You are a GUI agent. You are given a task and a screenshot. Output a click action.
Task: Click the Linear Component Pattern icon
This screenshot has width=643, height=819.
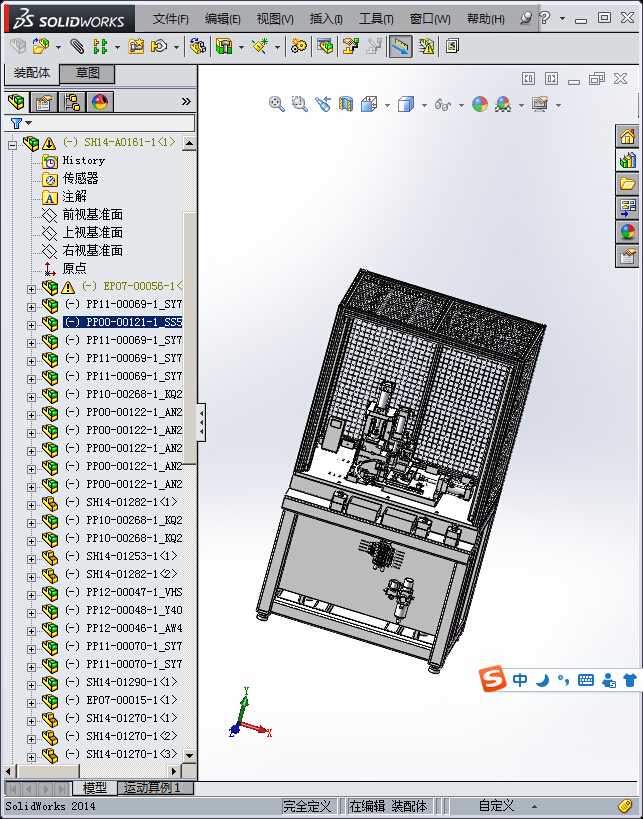[x=100, y=46]
